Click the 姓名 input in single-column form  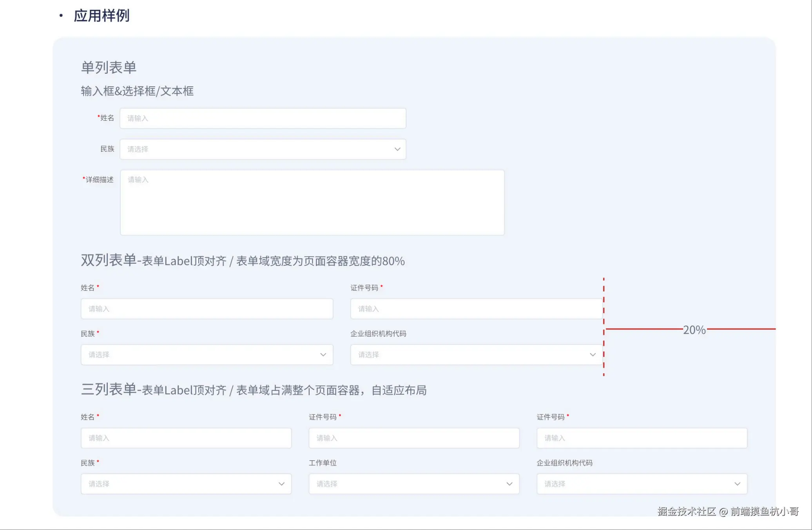263,118
